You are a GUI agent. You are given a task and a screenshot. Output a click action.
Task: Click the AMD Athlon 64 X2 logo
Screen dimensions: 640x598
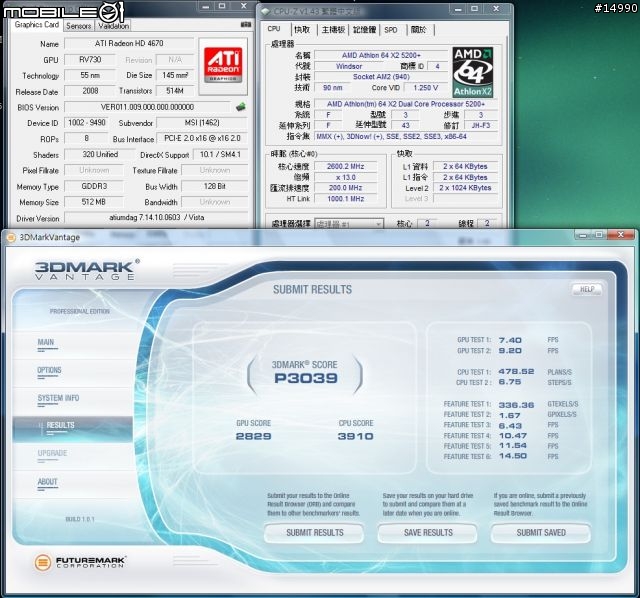473,72
